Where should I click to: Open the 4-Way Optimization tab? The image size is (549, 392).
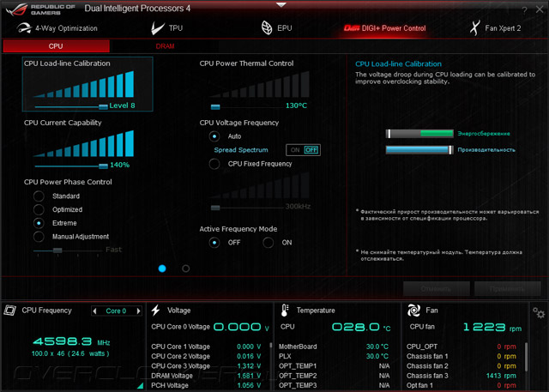(x=57, y=28)
